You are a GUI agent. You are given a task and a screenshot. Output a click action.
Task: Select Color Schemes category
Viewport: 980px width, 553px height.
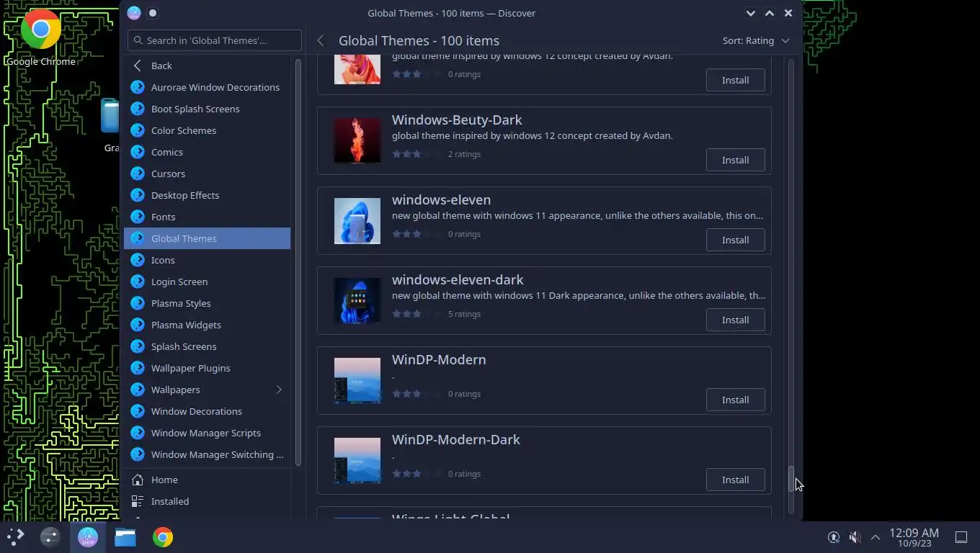coord(208,130)
